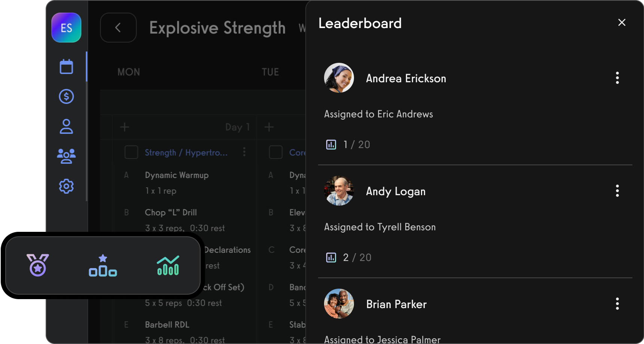Screen dimensions: 644x344
Task: Check the Core workout checkbox on Tuesday
Action: [276, 152]
